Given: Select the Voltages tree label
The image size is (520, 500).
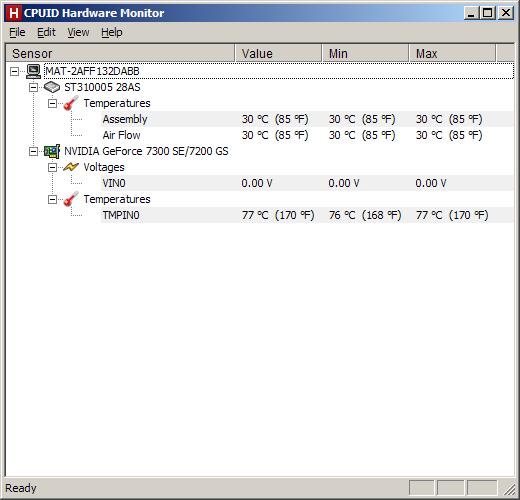Looking at the screenshot, I should tap(104, 167).
